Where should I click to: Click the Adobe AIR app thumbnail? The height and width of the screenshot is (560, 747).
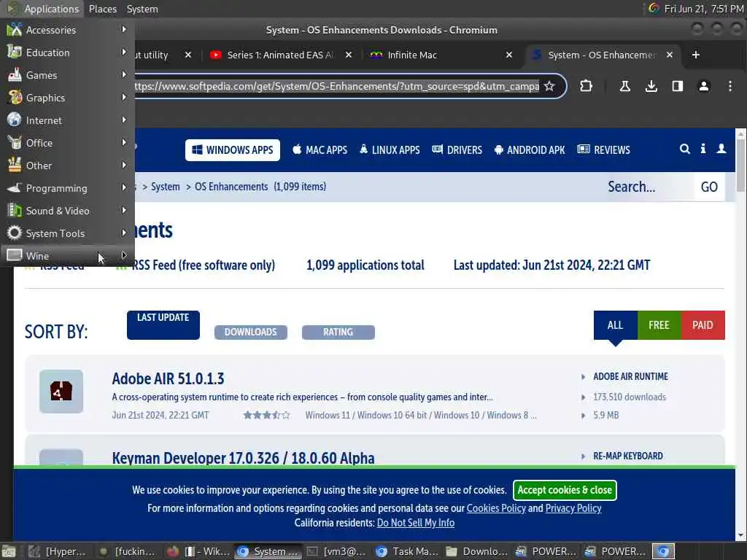(x=61, y=392)
